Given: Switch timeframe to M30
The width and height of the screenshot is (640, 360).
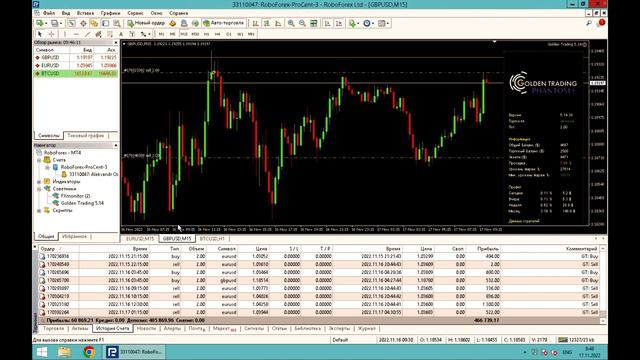Looking at the screenshot, I should pyautogui.click(x=195, y=34).
